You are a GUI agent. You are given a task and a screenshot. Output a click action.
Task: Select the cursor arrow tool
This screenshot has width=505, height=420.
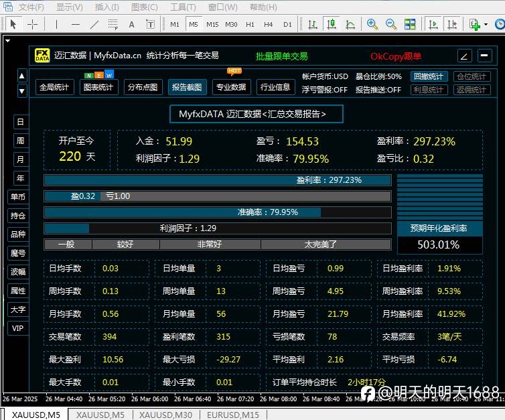coord(13,24)
